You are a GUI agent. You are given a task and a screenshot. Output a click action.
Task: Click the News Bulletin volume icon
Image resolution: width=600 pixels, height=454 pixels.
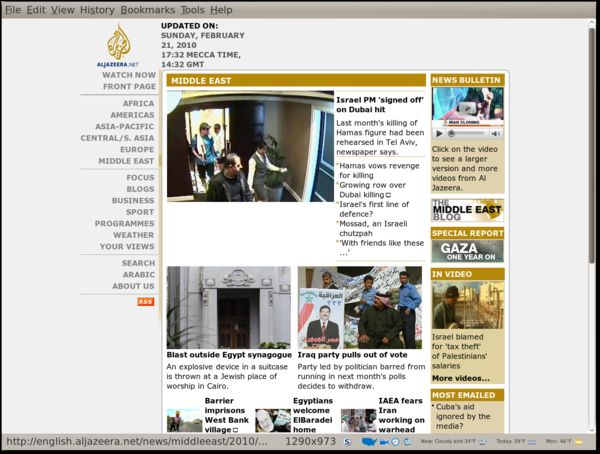(x=496, y=133)
